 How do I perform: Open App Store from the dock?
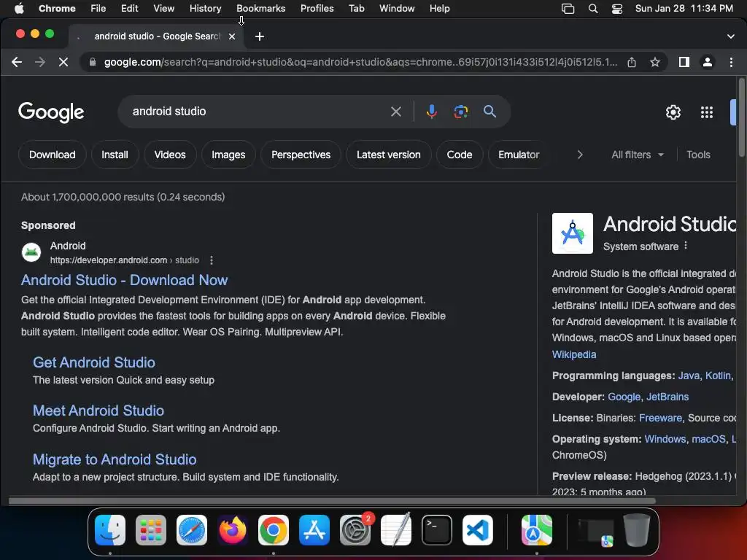314,530
